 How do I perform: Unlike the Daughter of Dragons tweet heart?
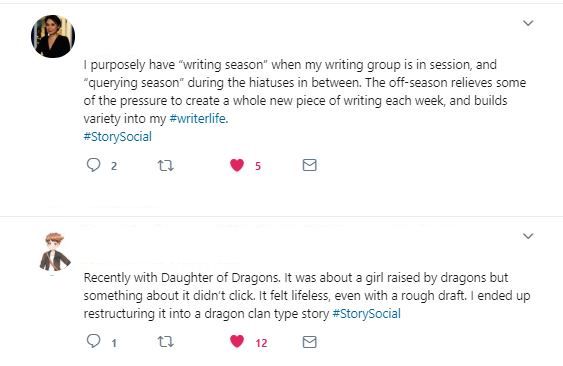[x=237, y=341]
